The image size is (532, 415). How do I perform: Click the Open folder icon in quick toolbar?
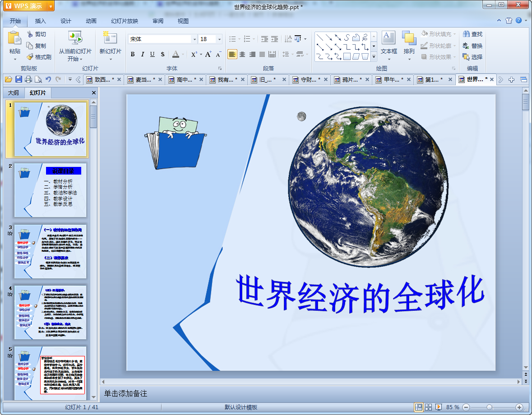(9, 79)
